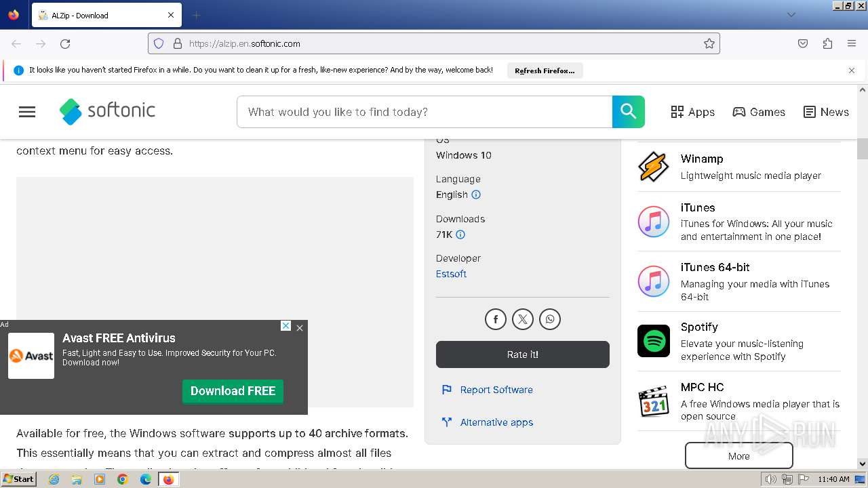Open the Games section
This screenshot has height=488, width=868.
point(759,112)
